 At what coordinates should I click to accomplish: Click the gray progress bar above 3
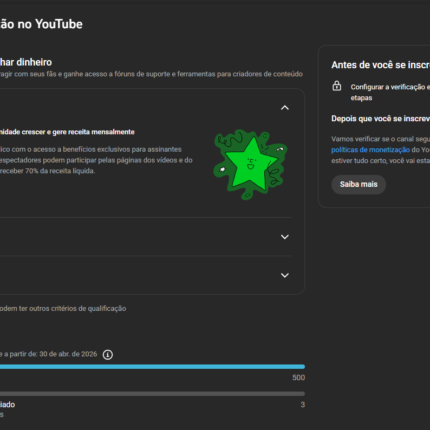click(x=152, y=394)
